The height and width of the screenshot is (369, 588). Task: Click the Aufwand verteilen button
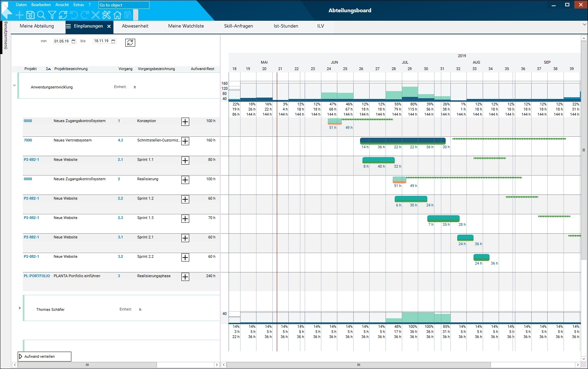44,356
